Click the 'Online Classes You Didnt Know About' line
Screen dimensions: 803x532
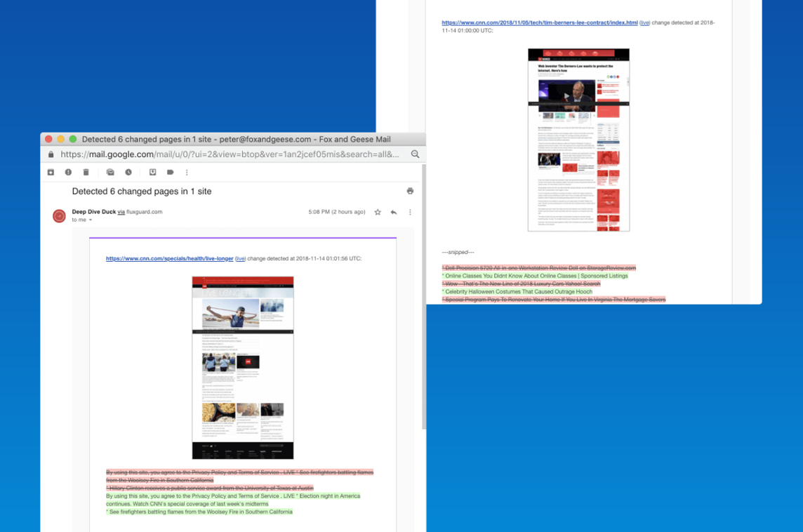tap(535, 276)
